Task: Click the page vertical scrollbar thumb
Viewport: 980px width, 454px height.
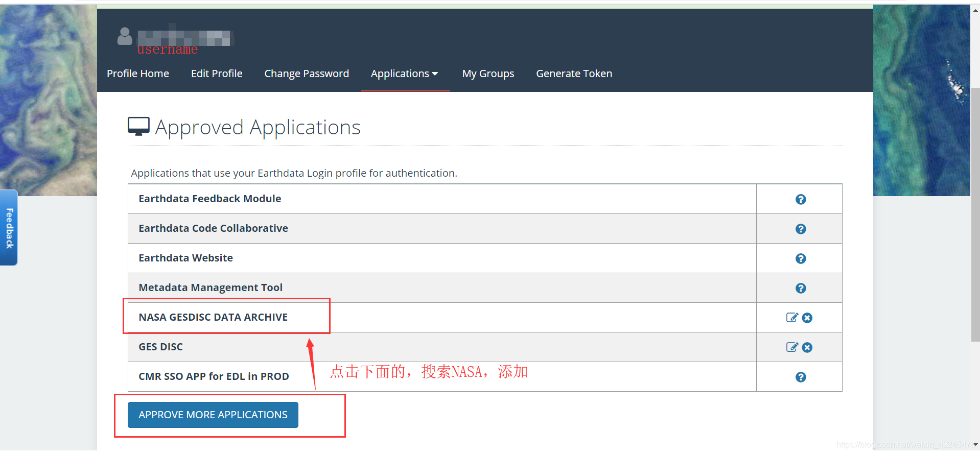Action: tap(975, 214)
